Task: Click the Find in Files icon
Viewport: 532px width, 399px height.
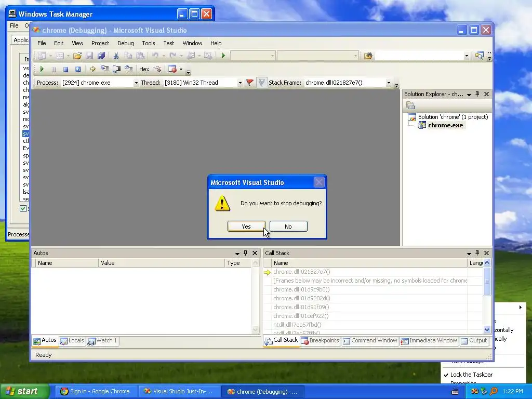Action: point(368,56)
